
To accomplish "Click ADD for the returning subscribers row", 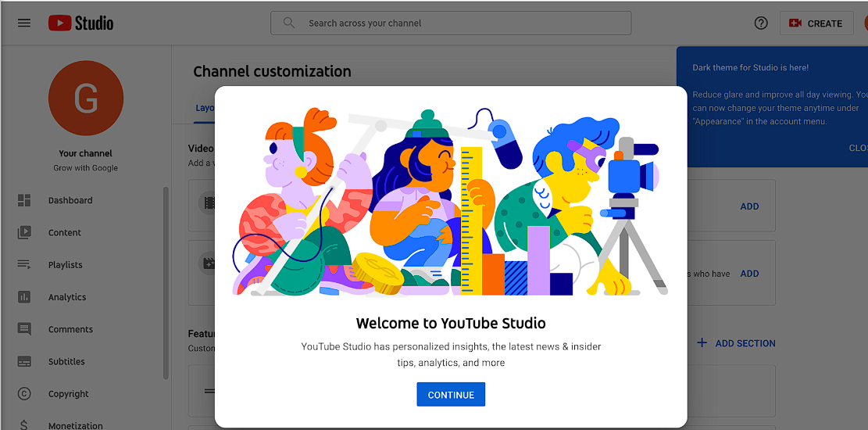I will click(x=749, y=273).
